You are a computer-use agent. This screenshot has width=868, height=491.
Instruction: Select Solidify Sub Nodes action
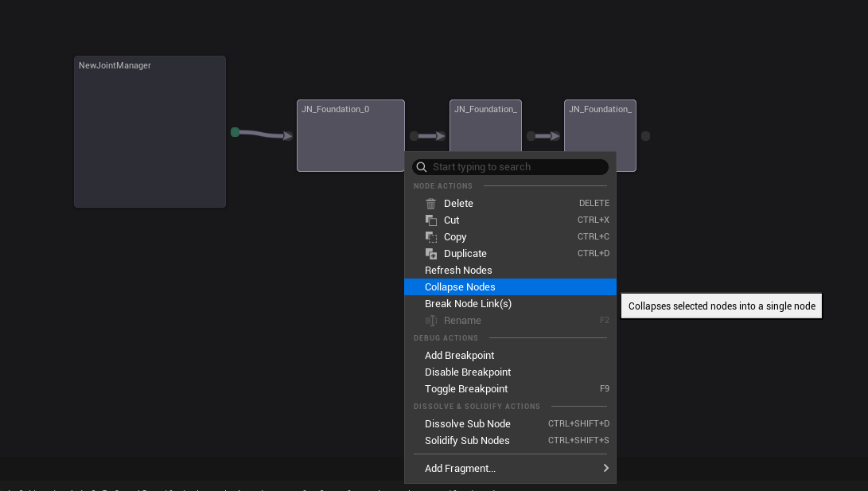tap(467, 441)
